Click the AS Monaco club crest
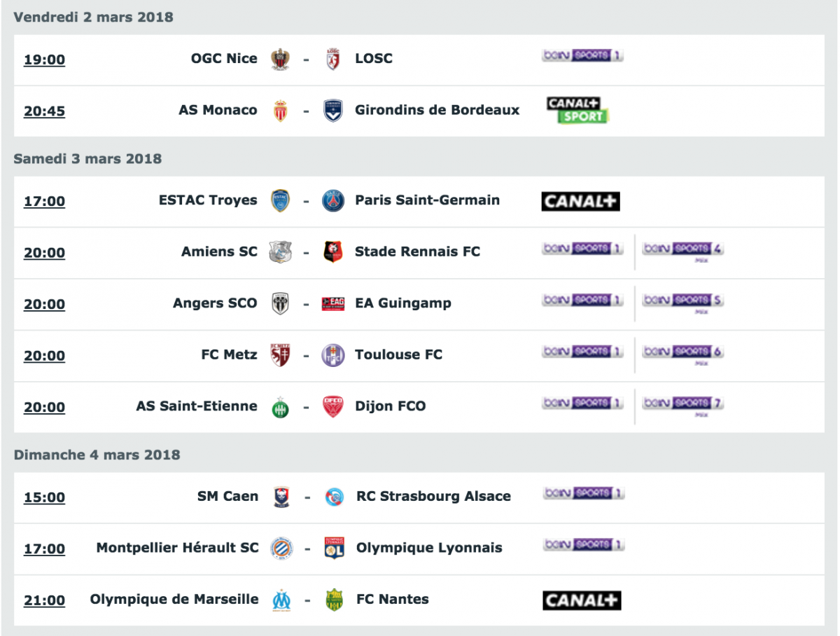This screenshot has height=636, width=840. click(280, 111)
